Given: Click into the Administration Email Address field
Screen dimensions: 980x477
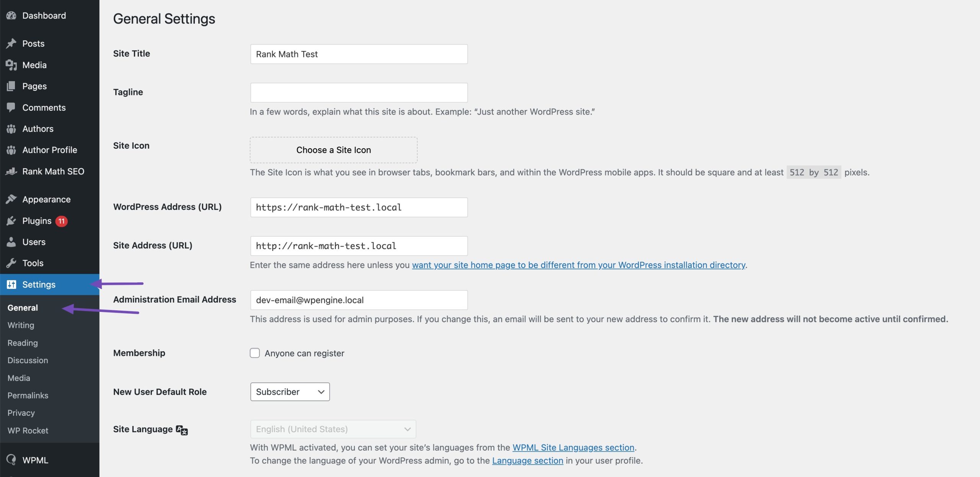Looking at the screenshot, I should pos(359,300).
